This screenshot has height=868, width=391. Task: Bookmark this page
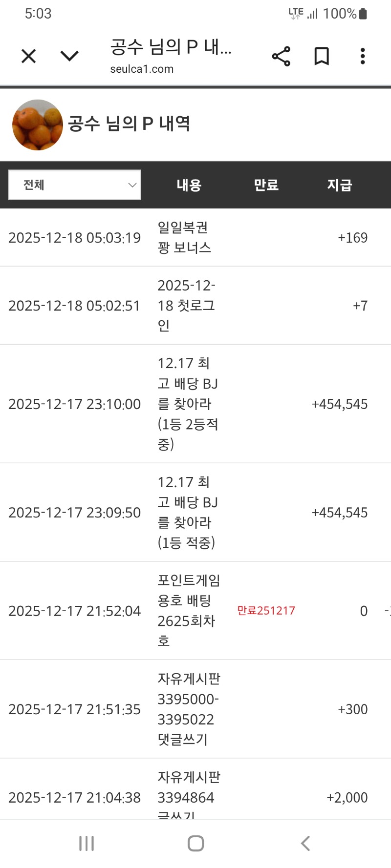(x=321, y=57)
